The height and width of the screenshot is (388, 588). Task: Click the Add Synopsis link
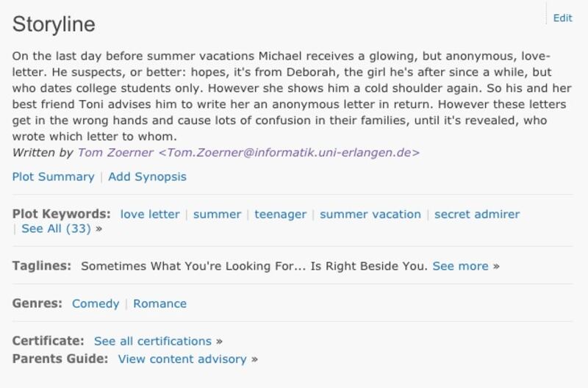[x=147, y=176]
